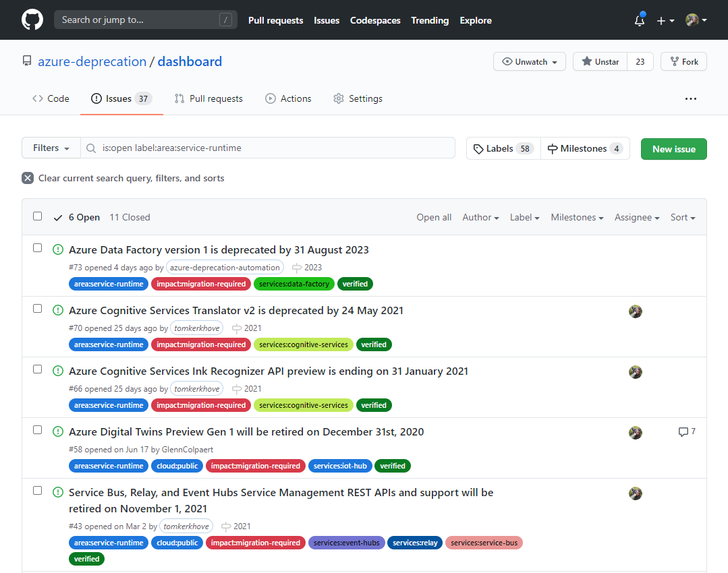
Task: Open Trending in top navigation
Action: (x=430, y=20)
